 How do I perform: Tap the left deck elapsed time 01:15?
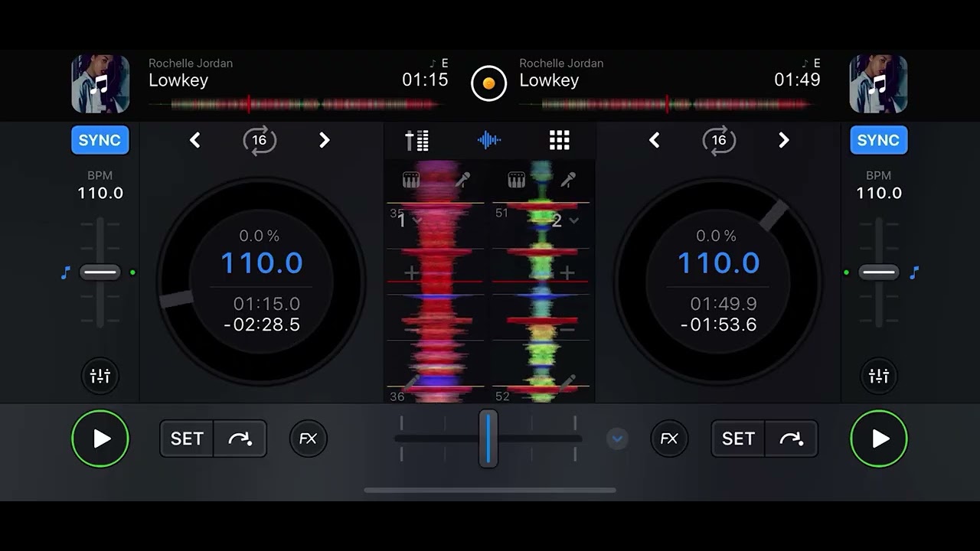425,80
